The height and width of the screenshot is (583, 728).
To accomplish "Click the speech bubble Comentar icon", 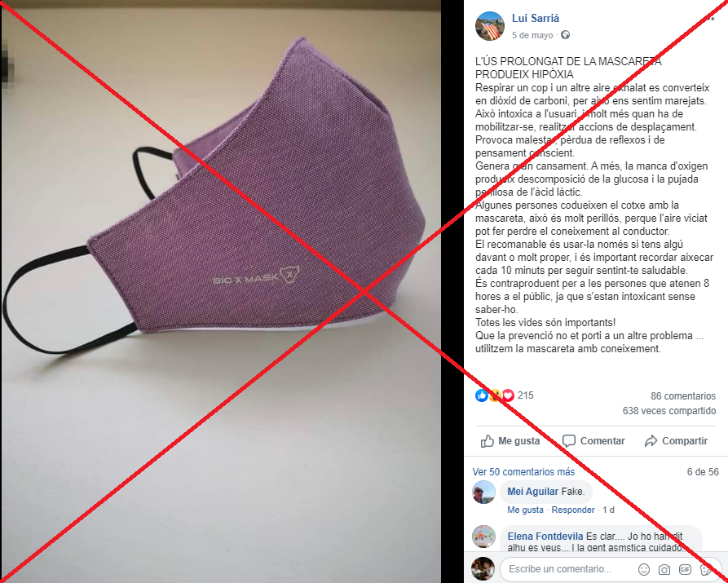I will coord(569,441).
